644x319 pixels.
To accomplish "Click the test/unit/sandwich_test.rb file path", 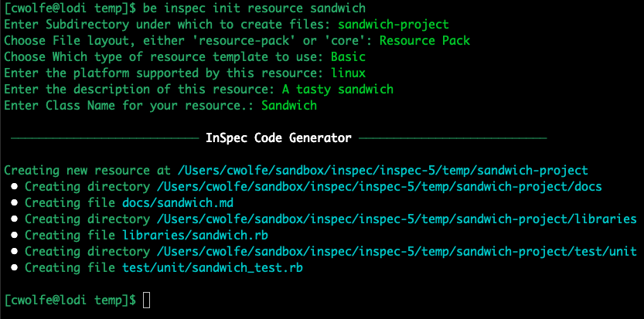I will (x=213, y=268).
